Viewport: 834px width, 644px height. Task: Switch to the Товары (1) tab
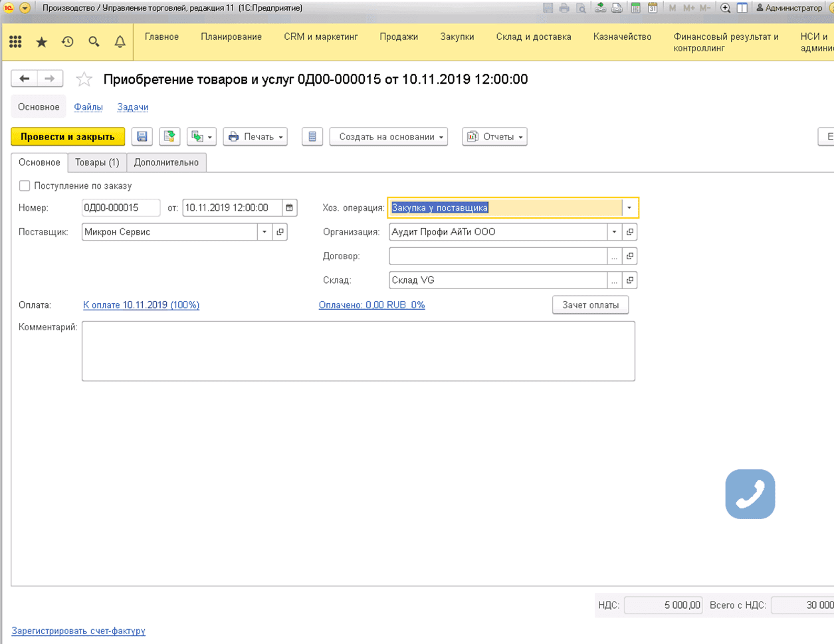tap(97, 162)
